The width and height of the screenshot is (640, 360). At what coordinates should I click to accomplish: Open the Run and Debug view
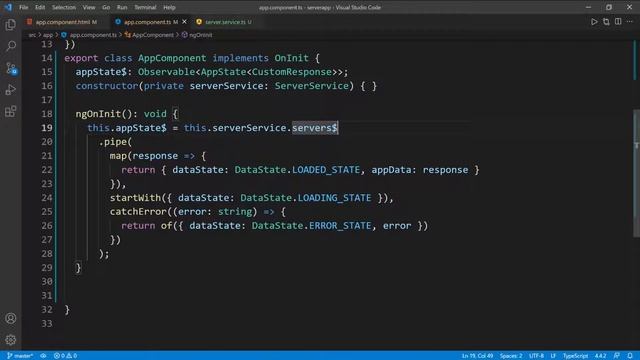(x=11, y=89)
